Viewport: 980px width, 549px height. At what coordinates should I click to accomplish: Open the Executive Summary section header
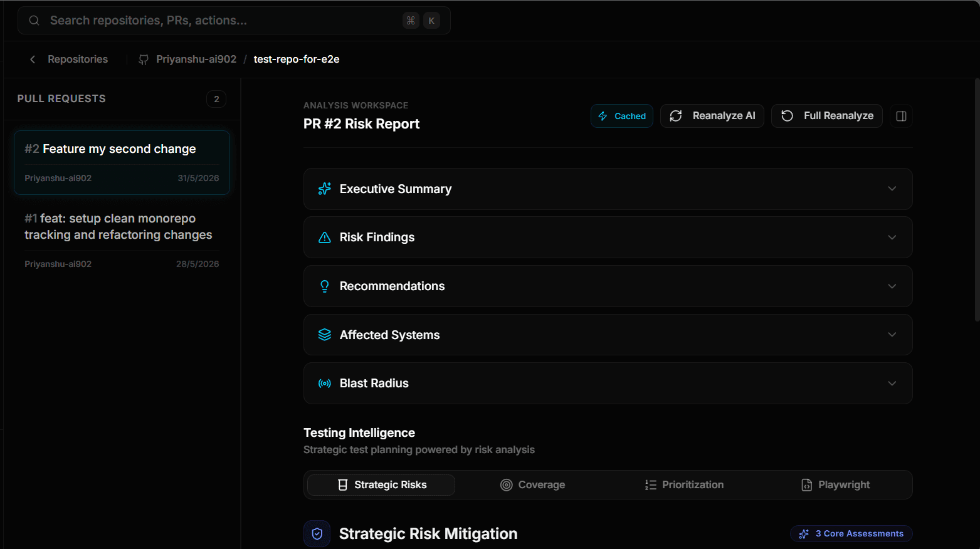tap(608, 189)
